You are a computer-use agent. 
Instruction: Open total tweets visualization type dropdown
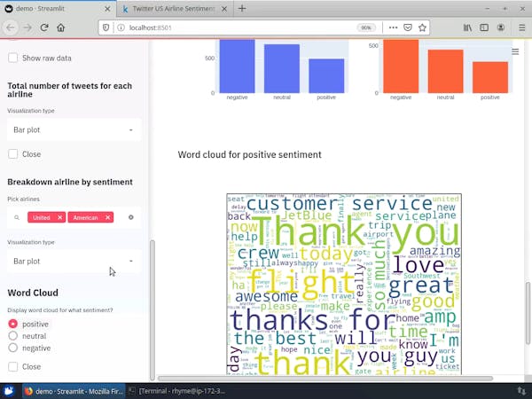(74, 129)
